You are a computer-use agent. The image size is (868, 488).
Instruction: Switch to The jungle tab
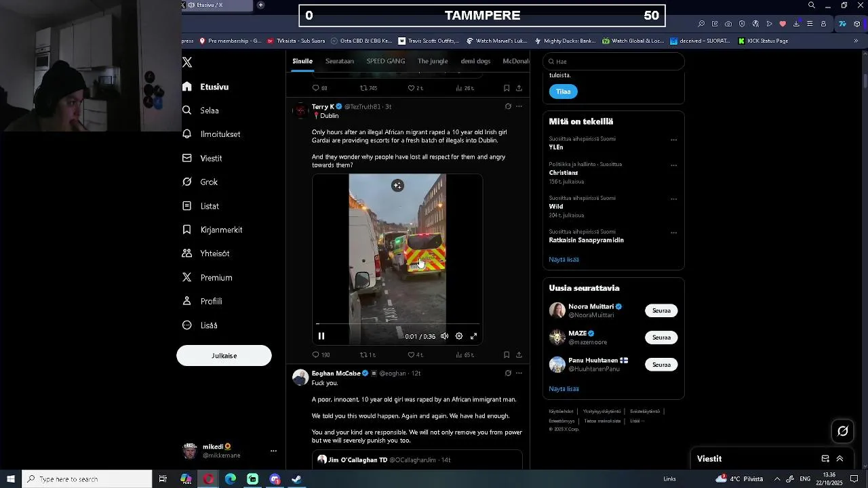pos(433,61)
